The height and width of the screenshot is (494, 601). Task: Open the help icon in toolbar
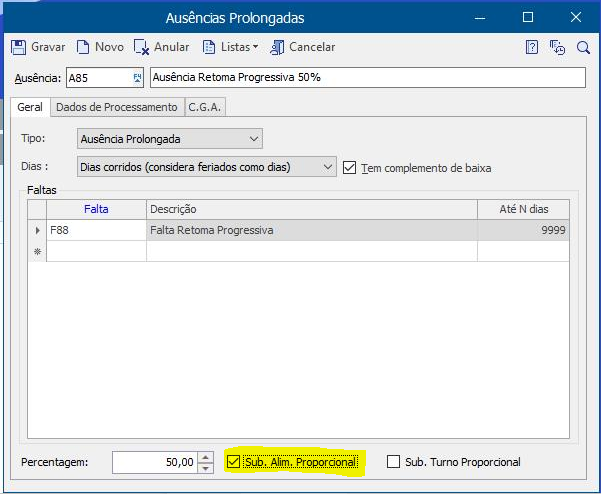click(532, 47)
